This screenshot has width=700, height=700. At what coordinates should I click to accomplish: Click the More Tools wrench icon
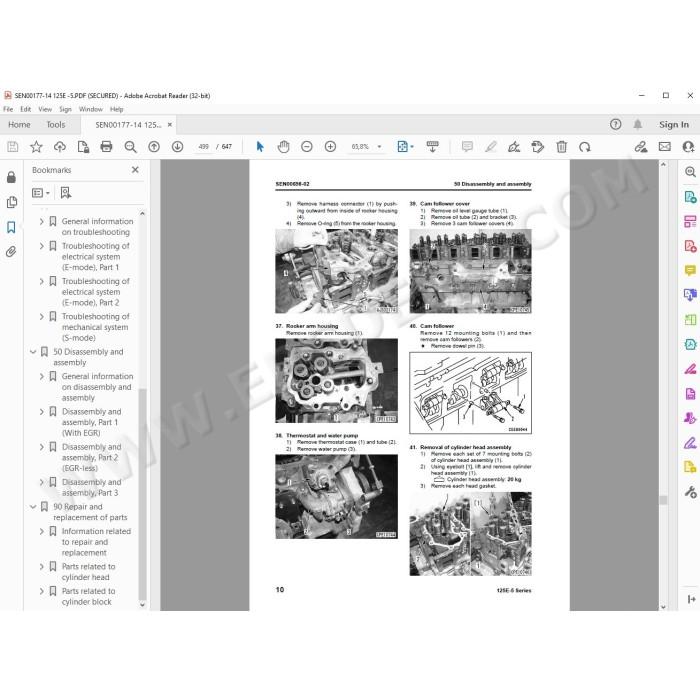[690, 492]
